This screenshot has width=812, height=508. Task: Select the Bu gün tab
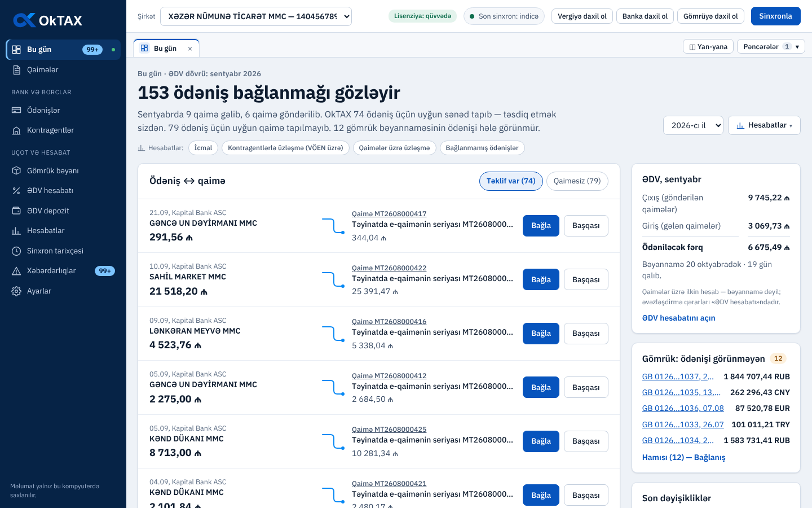tap(166, 49)
